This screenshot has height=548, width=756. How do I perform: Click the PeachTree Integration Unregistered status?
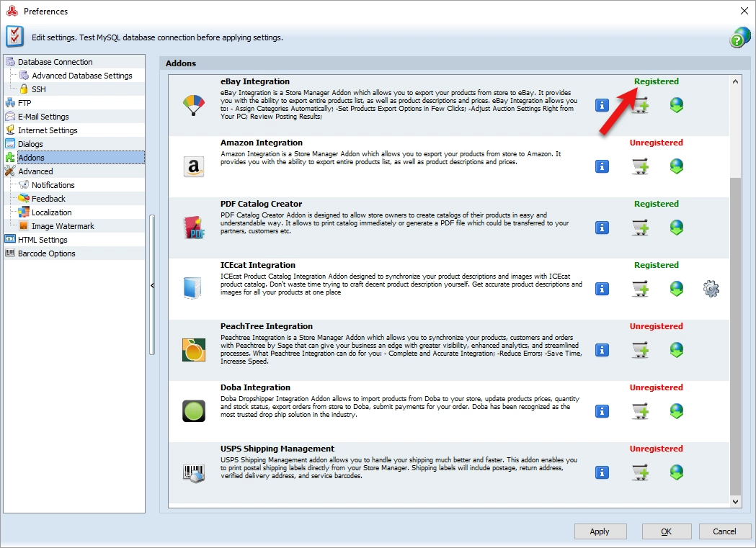tap(657, 326)
